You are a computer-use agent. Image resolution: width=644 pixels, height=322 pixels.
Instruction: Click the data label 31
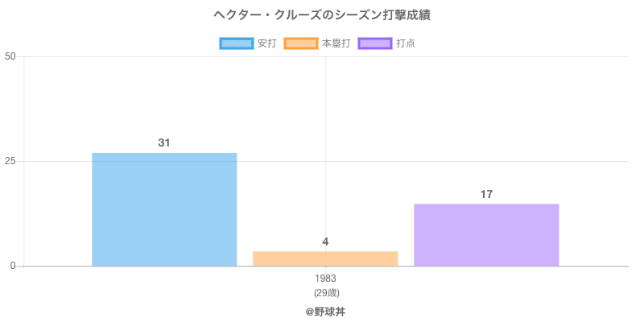click(164, 142)
